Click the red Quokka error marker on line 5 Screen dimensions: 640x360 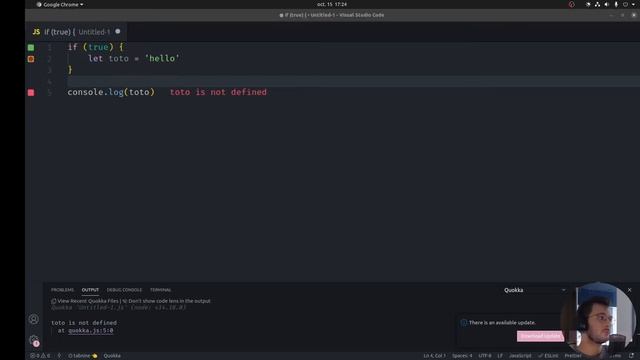pos(31,93)
